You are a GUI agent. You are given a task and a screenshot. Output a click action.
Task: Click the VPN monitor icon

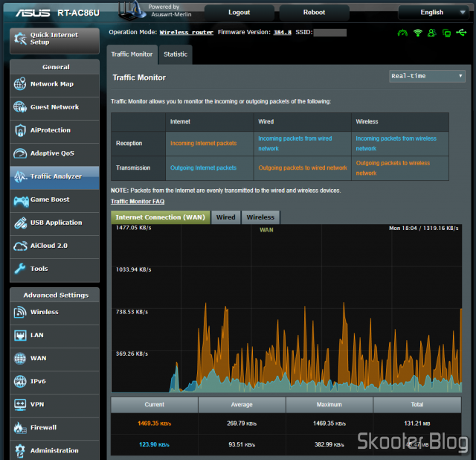coord(20,405)
